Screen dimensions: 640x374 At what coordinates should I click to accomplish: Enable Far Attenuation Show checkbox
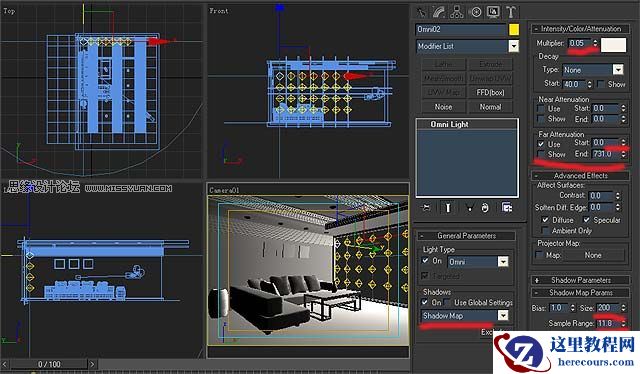click(541, 154)
